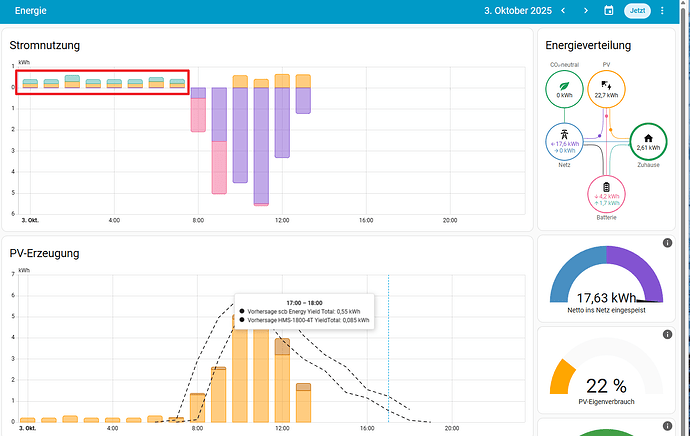Click the Energie dashboard title

30,11
